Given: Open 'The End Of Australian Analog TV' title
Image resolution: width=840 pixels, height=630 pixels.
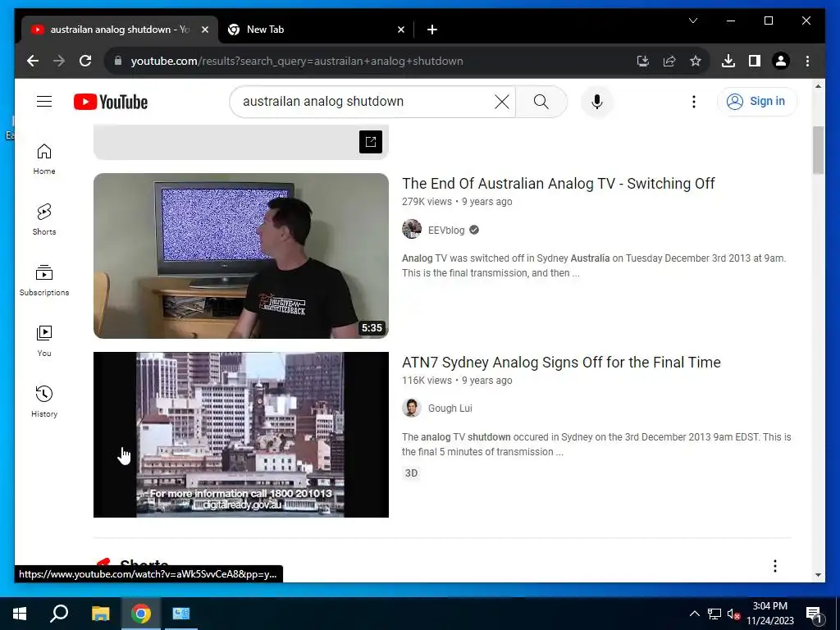Looking at the screenshot, I should [558, 184].
